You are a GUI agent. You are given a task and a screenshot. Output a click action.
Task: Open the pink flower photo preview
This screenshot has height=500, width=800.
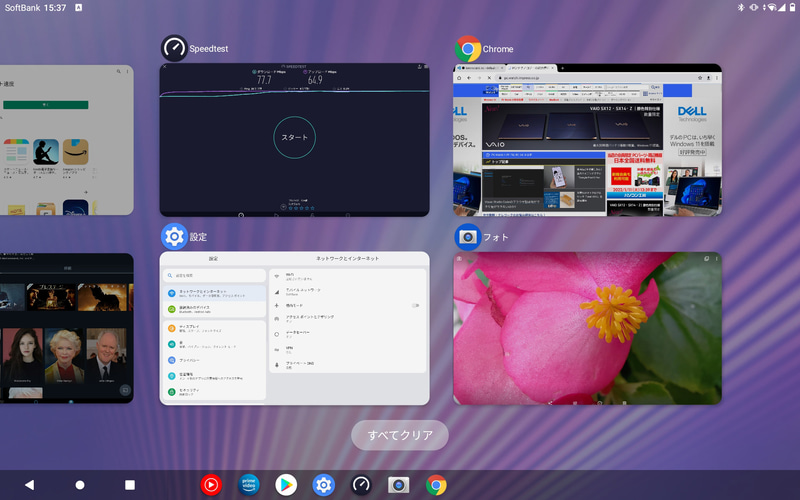click(587, 328)
